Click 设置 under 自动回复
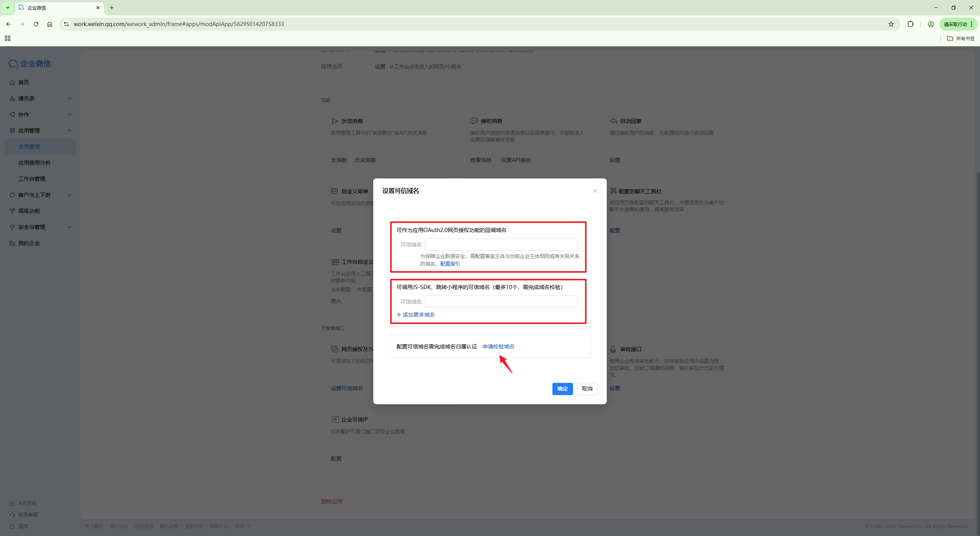Image resolution: width=980 pixels, height=536 pixels. coord(615,160)
